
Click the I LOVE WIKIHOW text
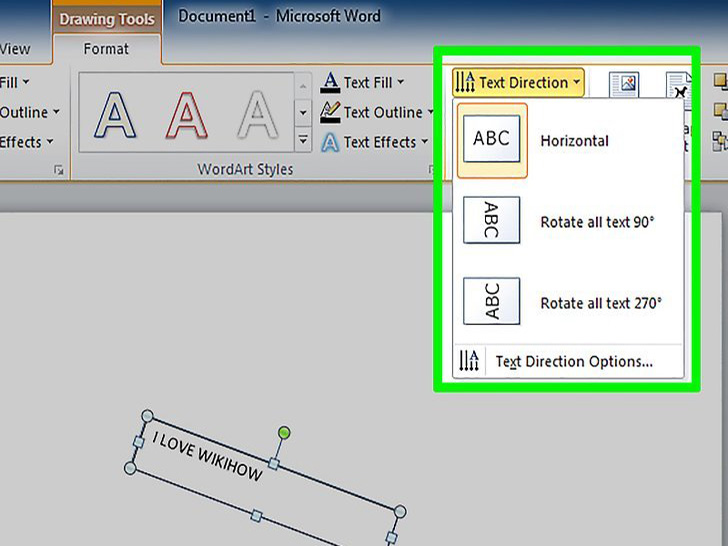207,456
